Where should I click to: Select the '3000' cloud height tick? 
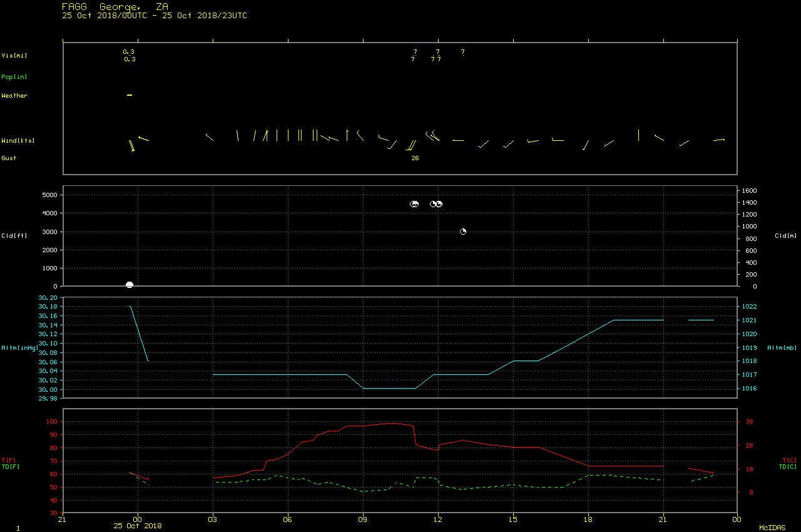click(x=50, y=232)
